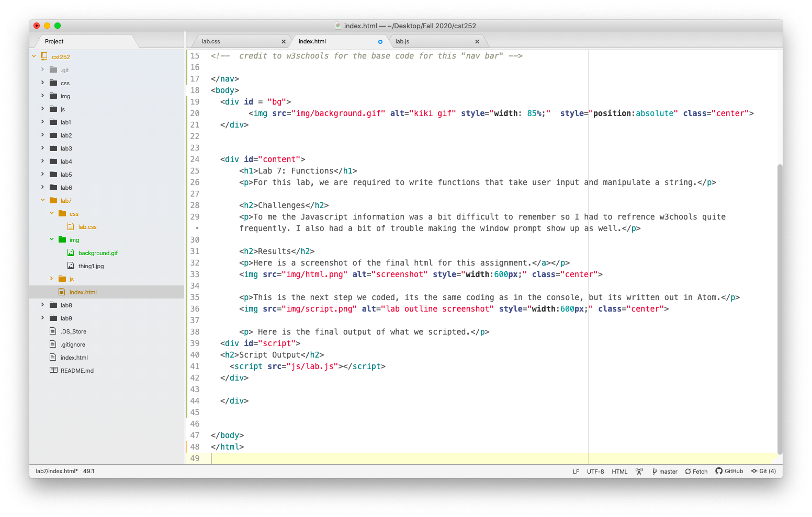Screen dimensions: 812x517
Task: Click the top-level js folder icon
Action: tap(53, 109)
